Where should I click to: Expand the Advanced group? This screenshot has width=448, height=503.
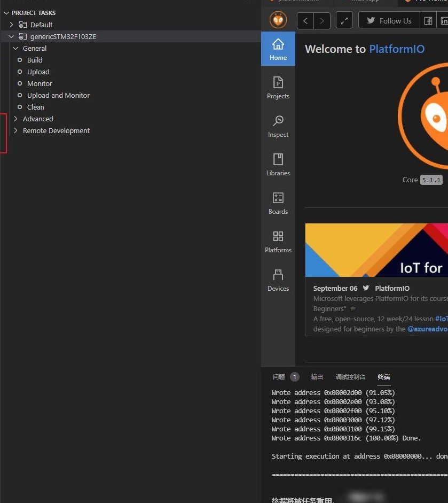coord(15,119)
